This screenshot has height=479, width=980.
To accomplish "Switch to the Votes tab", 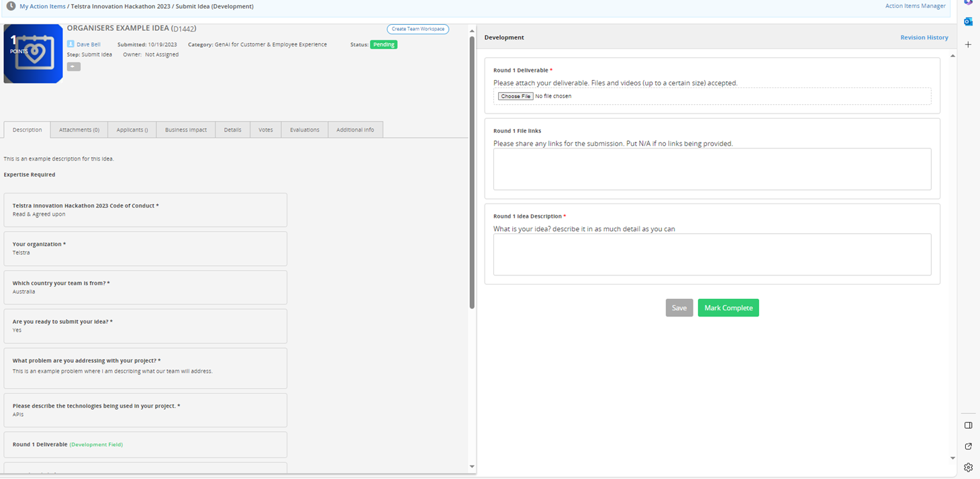I will pyautogui.click(x=266, y=130).
